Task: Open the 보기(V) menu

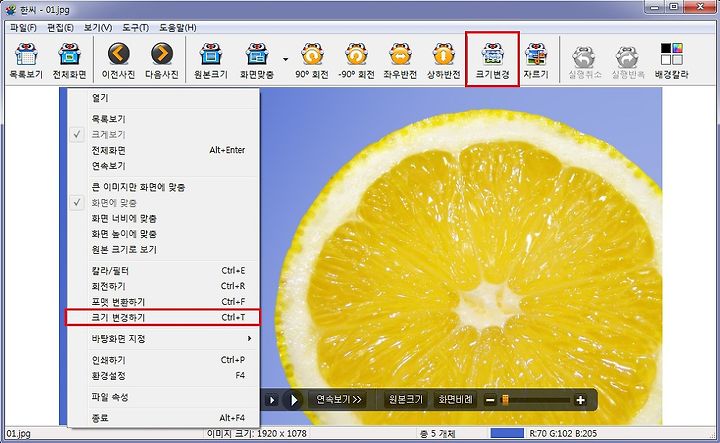Action: (x=98, y=28)
